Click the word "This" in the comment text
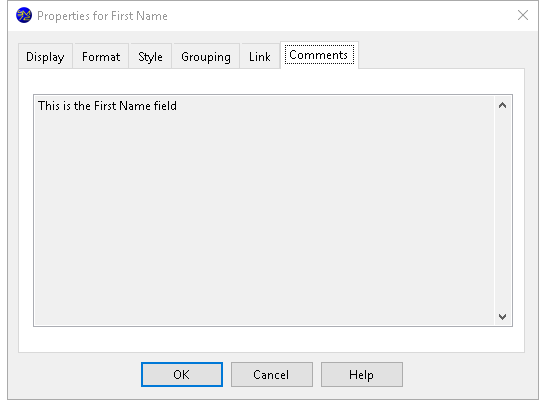This screenshot has width=546, height=407. point(49,106)
